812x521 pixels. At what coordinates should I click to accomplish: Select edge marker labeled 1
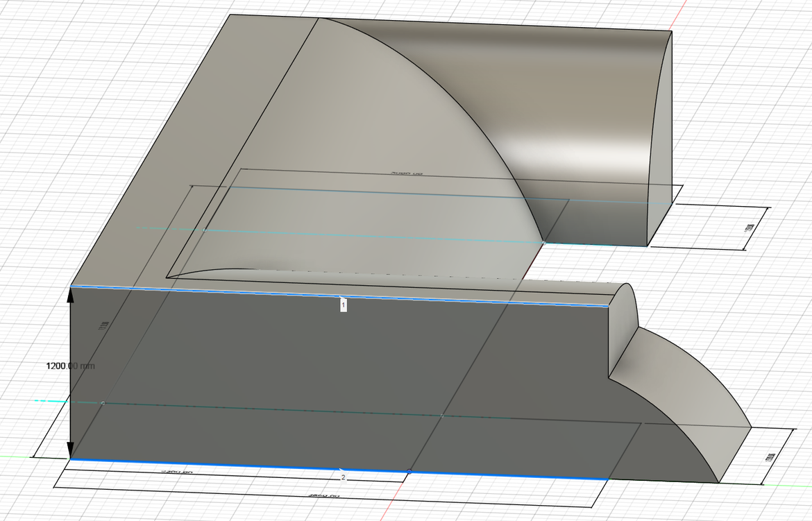tap(342, 305)
